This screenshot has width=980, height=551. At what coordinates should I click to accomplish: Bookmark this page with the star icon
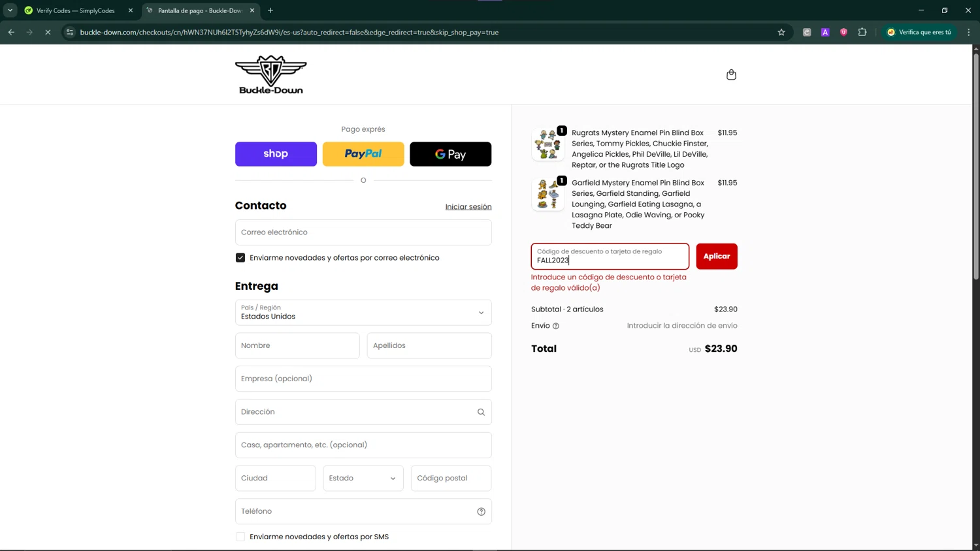pyautogui.click(x=781, y=32)
